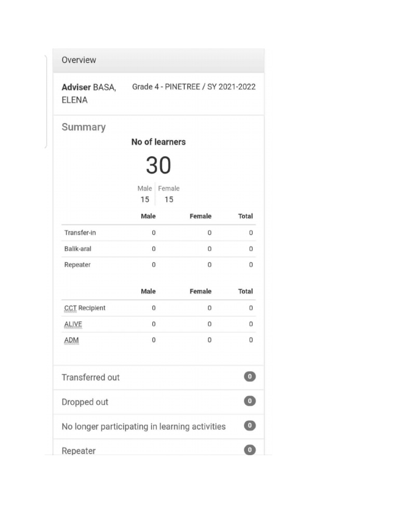Select the Balik-aral row label
Image resolution: width=399 pixels, height=532 pixels.
78,249
